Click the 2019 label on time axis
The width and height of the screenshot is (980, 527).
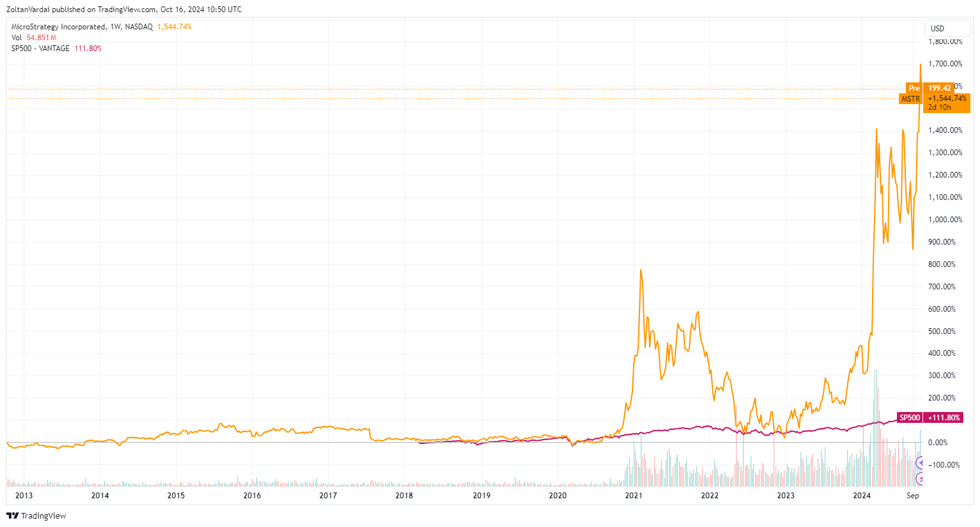point(482,496)
